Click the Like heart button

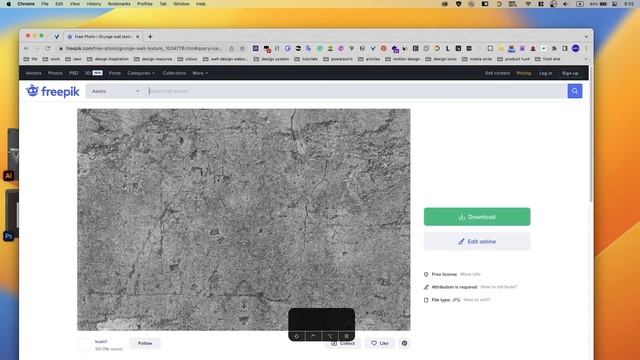[380, 343]
